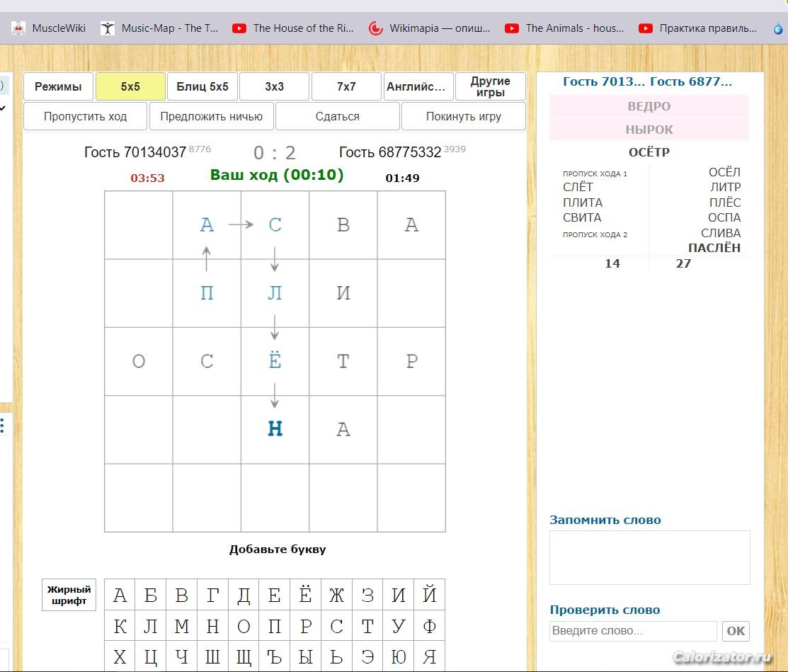Image resolution: width=788 pixels, height=672 pixels.
Task: Open the Wikimapia bookmark
Action: (430, 28)
